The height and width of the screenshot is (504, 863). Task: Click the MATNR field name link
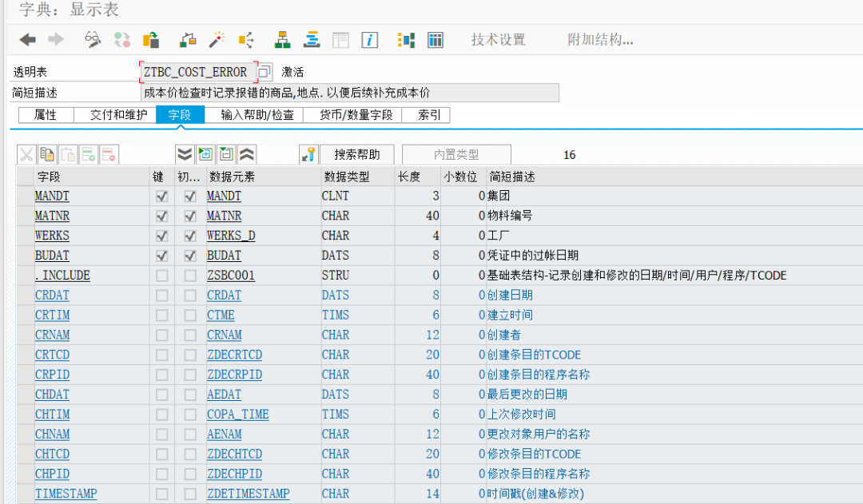[52, 216]
